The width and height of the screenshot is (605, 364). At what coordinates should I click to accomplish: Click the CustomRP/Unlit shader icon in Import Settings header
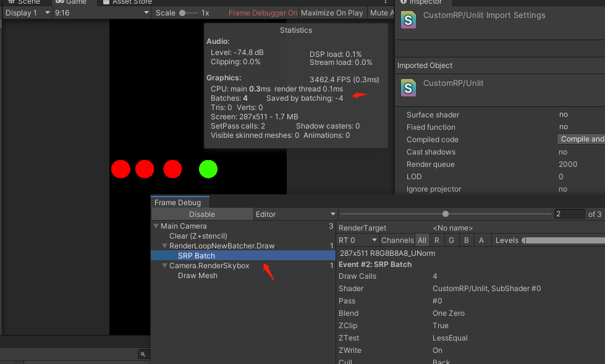(x=408, y=20)
